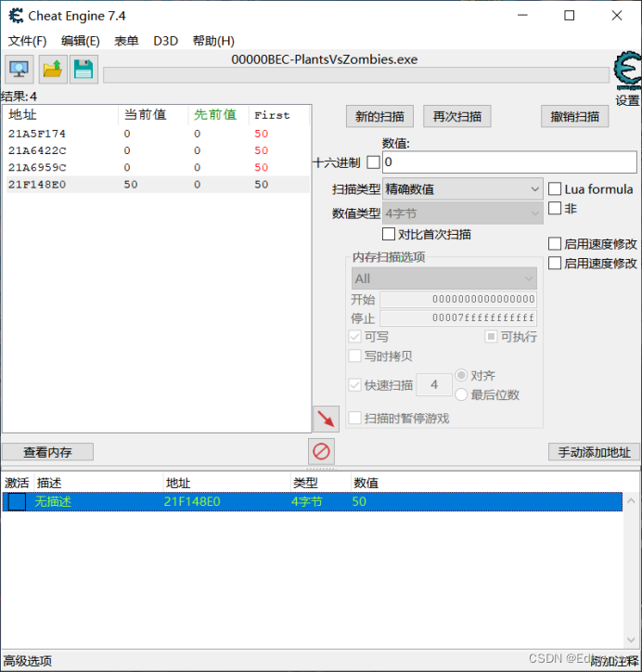This screenshot has height=672, width=642.
Task: Check the 扫描时暂停游戏 checkbox
Action: [354, 418]
